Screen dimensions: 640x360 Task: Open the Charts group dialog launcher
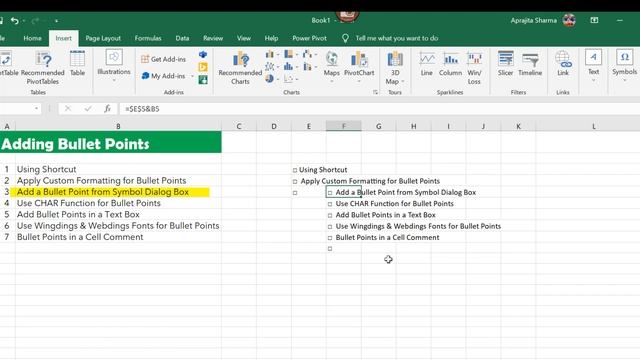tap(375, 92)
